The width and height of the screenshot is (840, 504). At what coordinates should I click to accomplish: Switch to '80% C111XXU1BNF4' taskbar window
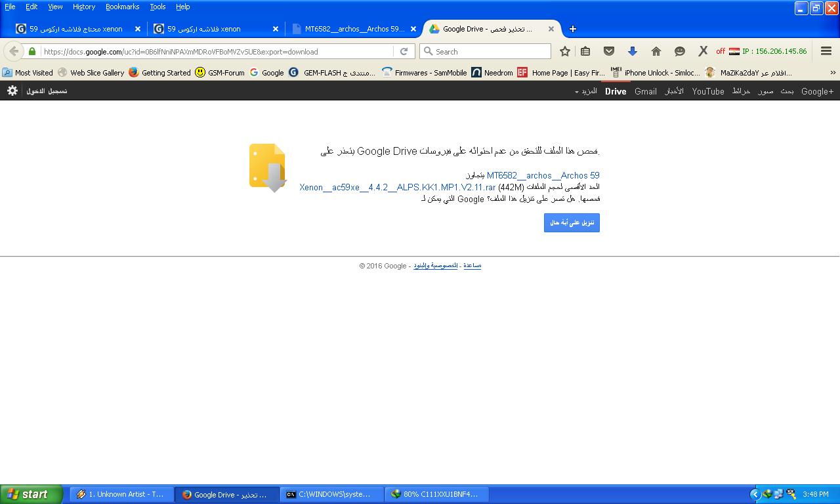point(436,494)
